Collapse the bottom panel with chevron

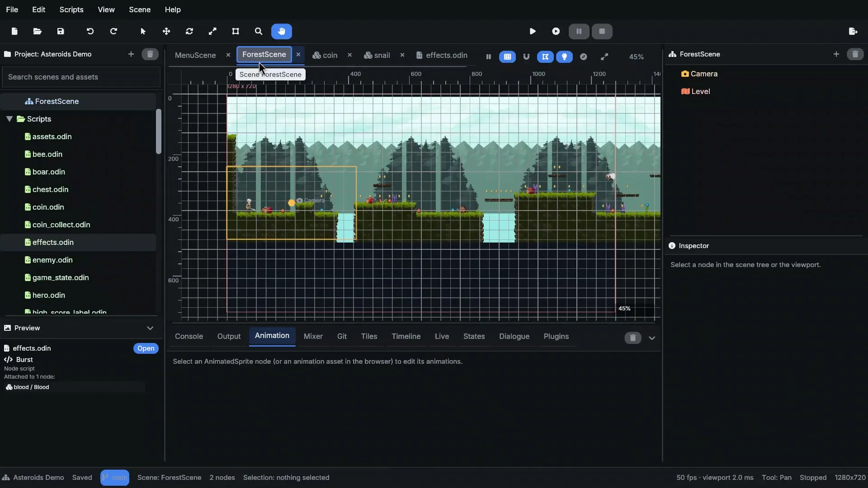pos(652,338)
